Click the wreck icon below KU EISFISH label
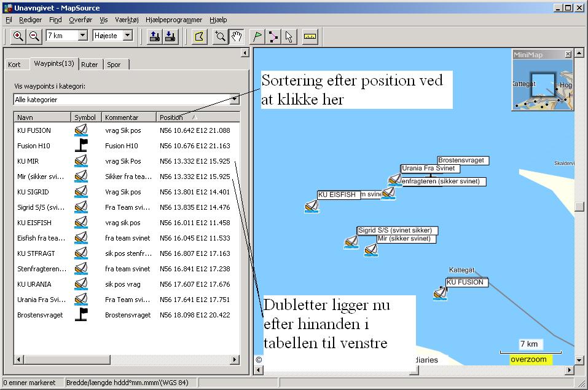This screenshot has width=588, height=390. [312, 206]
